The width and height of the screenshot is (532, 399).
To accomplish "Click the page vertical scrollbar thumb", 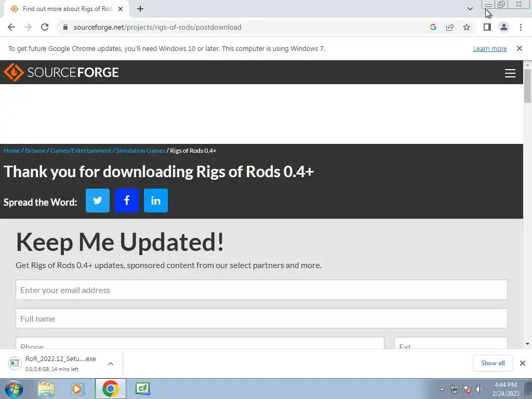I will click(x=528, y=86).
